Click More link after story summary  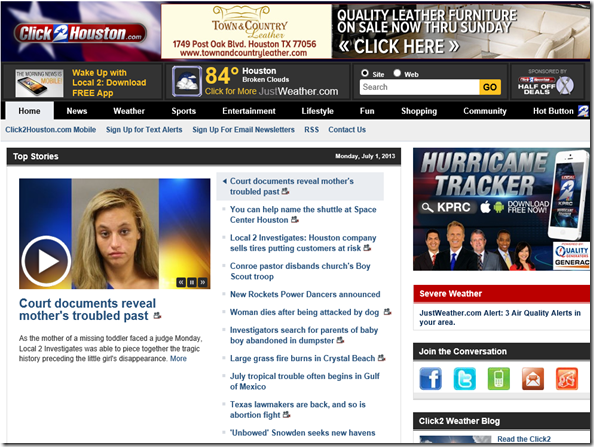(178, 358)
